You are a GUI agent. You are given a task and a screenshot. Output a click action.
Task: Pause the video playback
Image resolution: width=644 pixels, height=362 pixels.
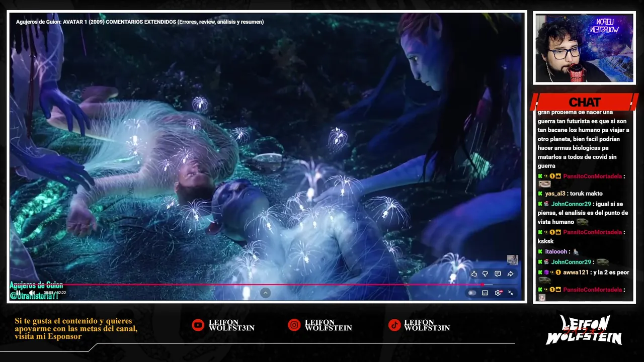(19, 293)
